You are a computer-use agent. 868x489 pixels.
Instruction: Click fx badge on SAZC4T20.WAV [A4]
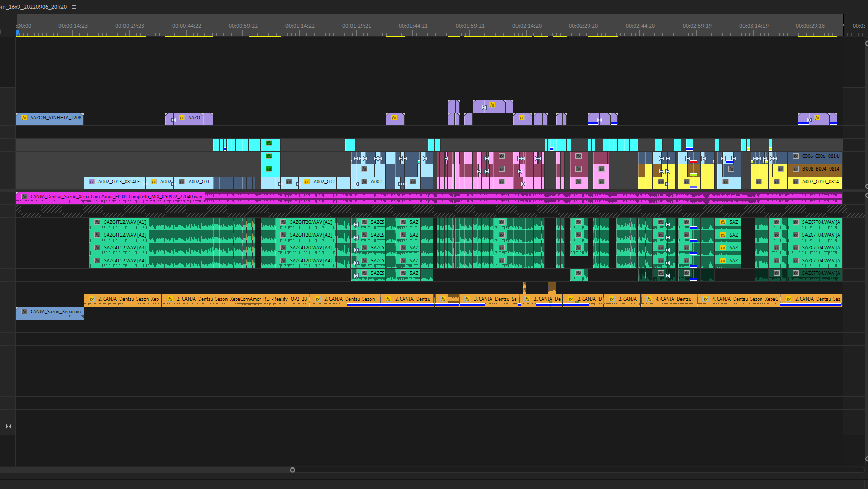[x=283, y=261]
